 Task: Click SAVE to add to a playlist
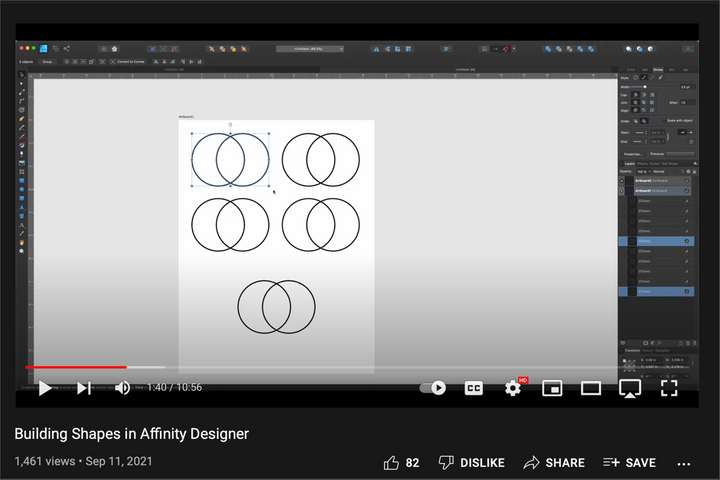[630, 463]
